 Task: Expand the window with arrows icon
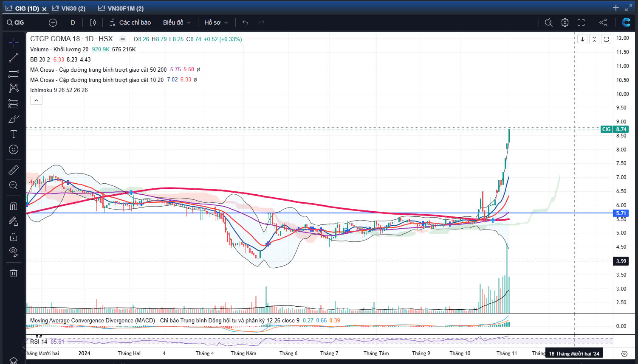(x=629, y=8)
